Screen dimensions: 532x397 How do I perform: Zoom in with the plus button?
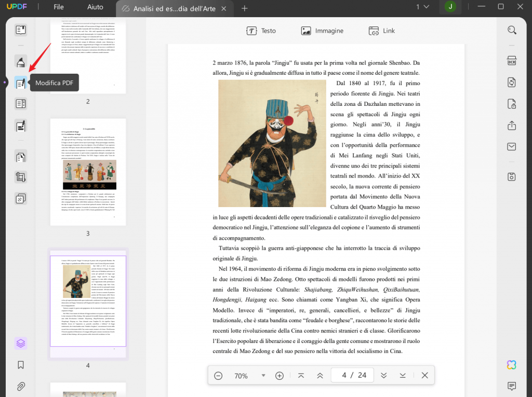click(x=280, y=375)
